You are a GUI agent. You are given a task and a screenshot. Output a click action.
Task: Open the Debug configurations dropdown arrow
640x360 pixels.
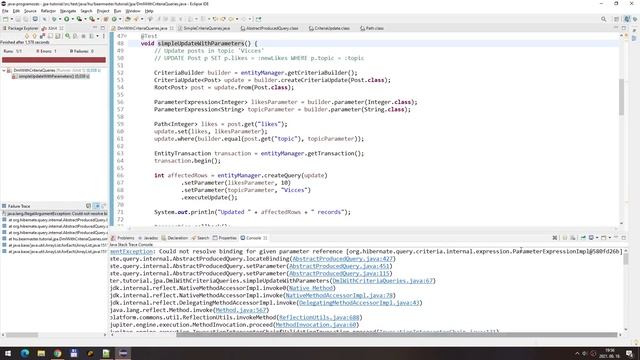60,19
